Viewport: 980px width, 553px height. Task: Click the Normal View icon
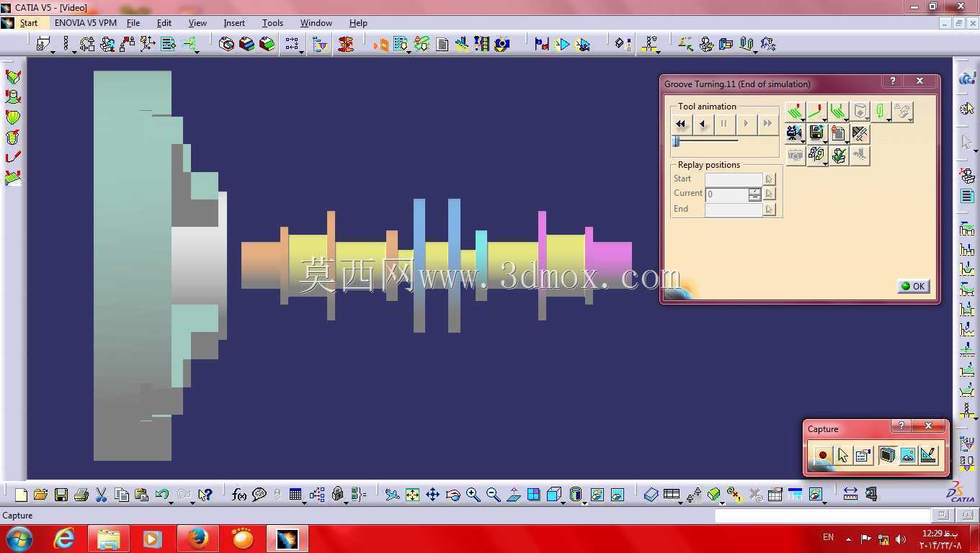point(513,495)
